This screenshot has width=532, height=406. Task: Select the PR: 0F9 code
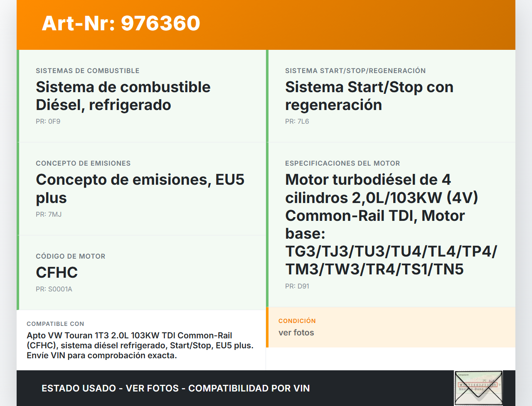[x=48, y=122]
